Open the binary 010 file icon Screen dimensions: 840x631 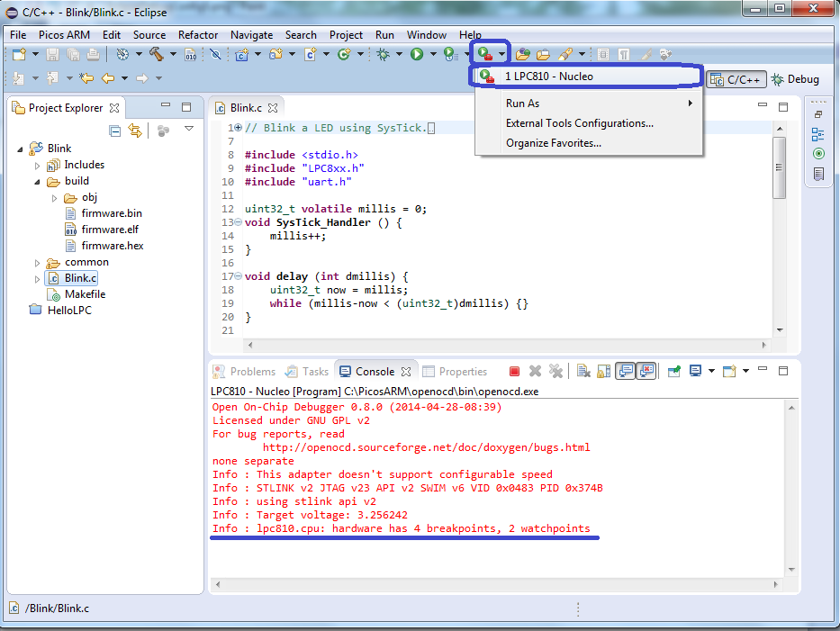191,55
